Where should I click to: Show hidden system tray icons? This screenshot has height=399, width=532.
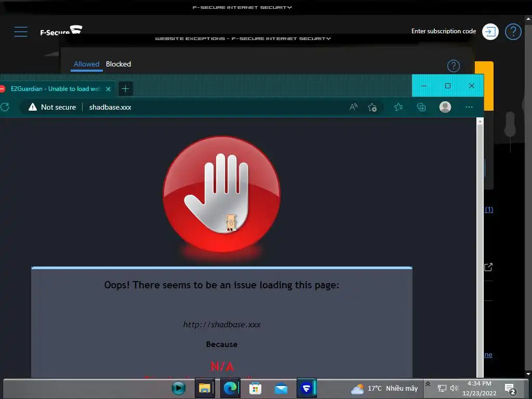pyautogui.click(x=428, y=384)
